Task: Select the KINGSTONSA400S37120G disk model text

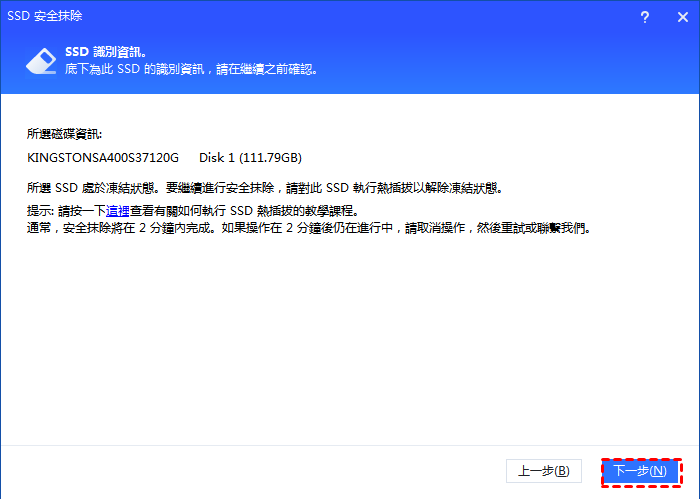Action: point(103,158)
